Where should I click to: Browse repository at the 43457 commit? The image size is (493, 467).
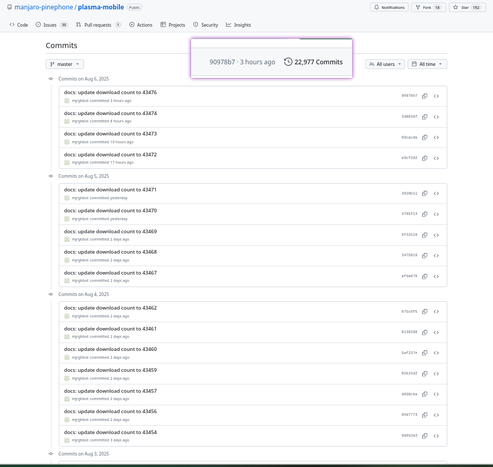436,394
